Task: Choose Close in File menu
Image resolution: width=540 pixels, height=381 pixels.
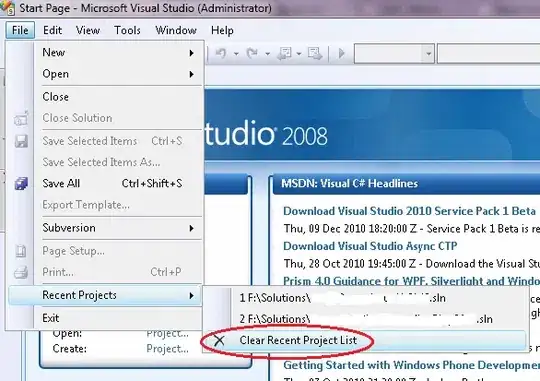Action: click(118, 97)
